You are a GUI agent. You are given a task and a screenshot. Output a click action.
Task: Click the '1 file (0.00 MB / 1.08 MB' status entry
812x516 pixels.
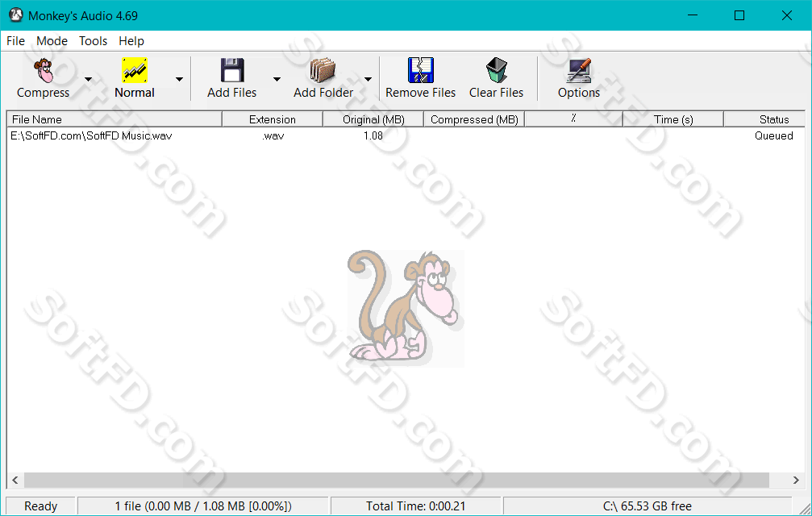[203, 506]
